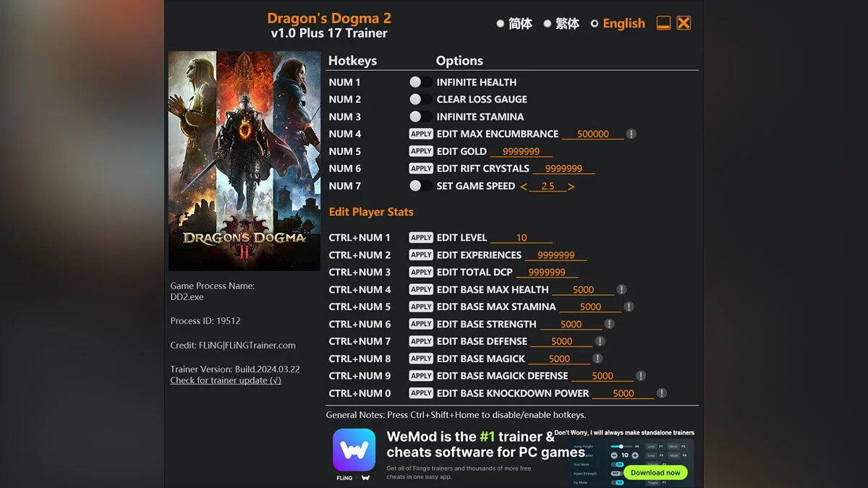Apply Edit Base Max Stamina

click(421, 307)
